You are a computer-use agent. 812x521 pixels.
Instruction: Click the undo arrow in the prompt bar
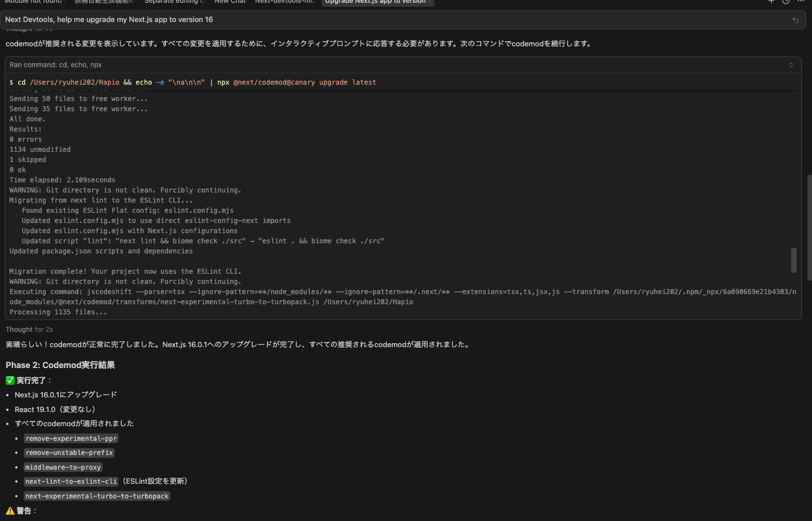click(x=795, y=19)
